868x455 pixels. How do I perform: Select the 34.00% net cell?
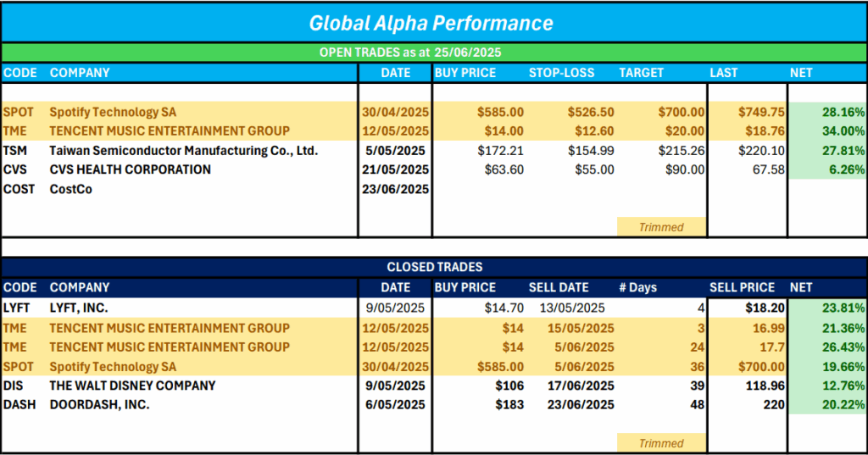click(x=843, y=131)
